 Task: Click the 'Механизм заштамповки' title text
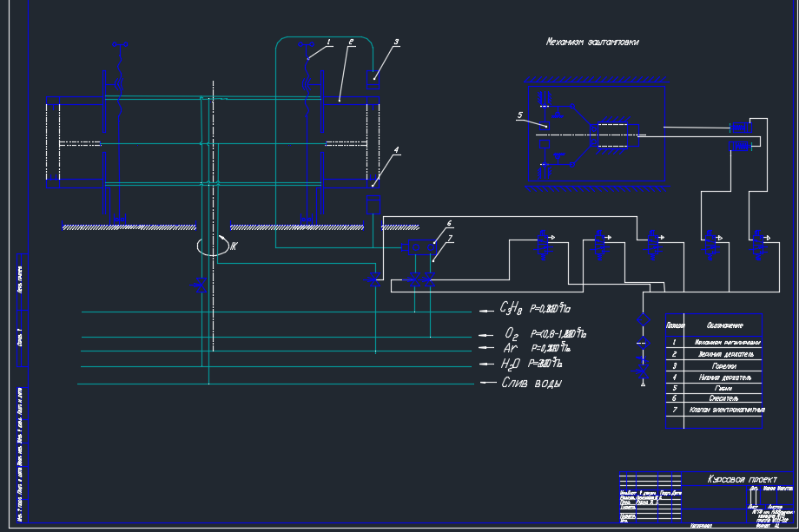click(591, 42)
